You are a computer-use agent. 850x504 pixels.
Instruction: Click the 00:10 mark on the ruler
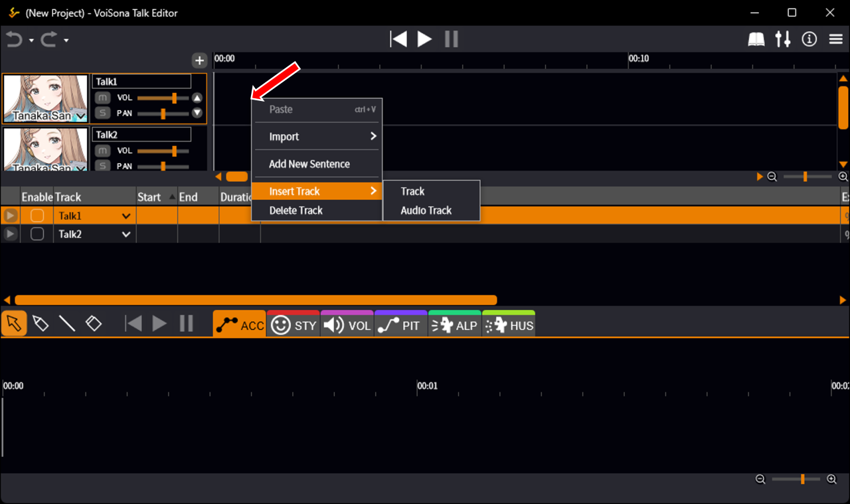click(639, 58)
